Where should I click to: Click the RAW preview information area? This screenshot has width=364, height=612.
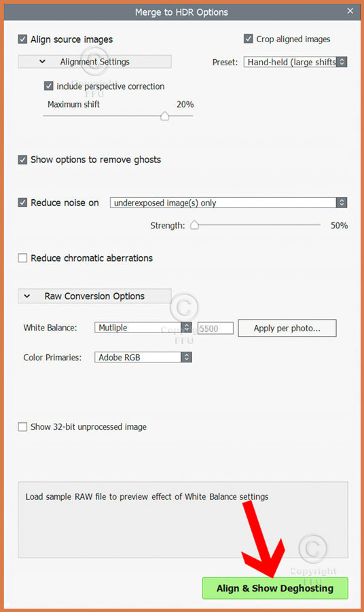coord(183,520)
